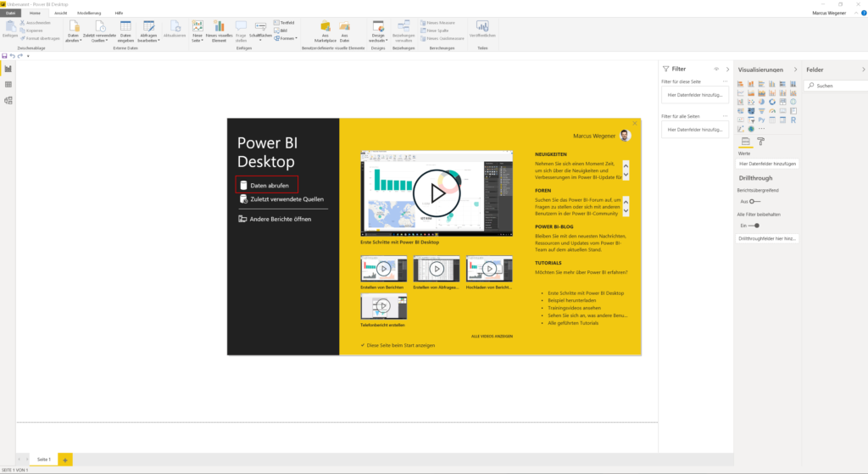This screenshot has width=868, height=474.
Task: Uncheck 'Diese Seite beim Start anzeigen'
Action: point(363,345)
